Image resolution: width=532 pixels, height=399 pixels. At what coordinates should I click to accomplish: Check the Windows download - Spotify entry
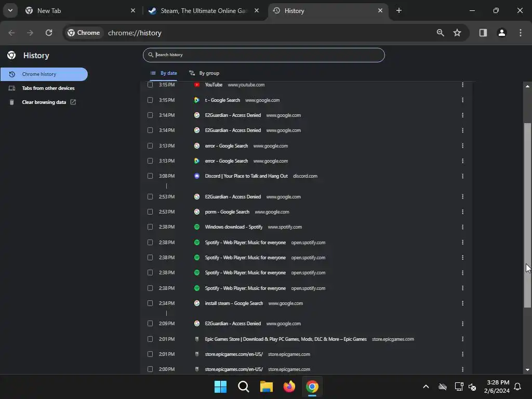tap(150, 227)
